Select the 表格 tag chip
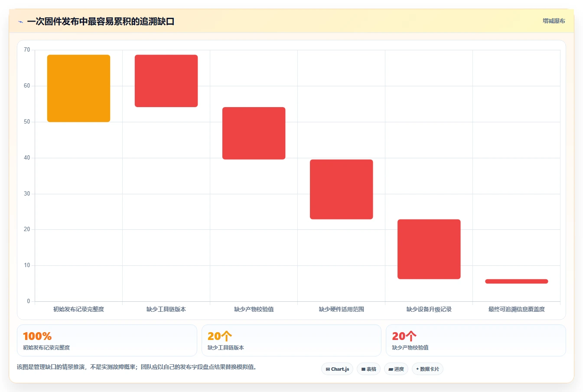The image size is (583, 392). point(368,369)
